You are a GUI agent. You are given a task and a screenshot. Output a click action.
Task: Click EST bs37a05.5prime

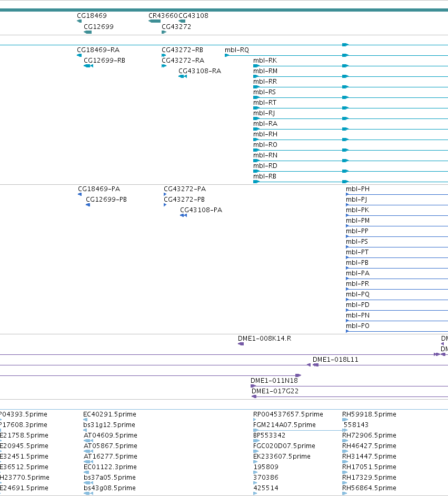(x=109, y=478)
